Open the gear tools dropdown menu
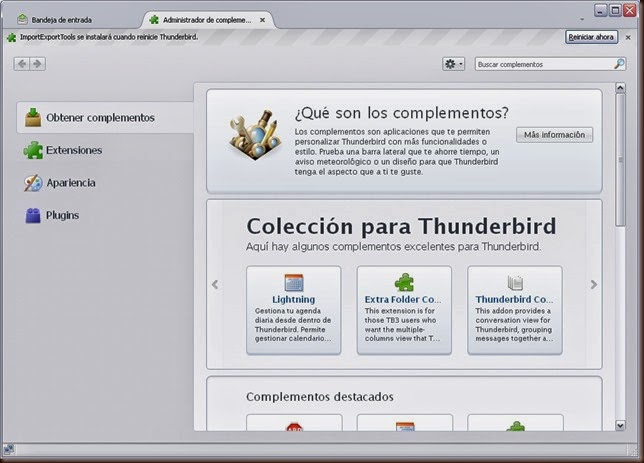This screenshot has height=463, width=644. [453, 64]
